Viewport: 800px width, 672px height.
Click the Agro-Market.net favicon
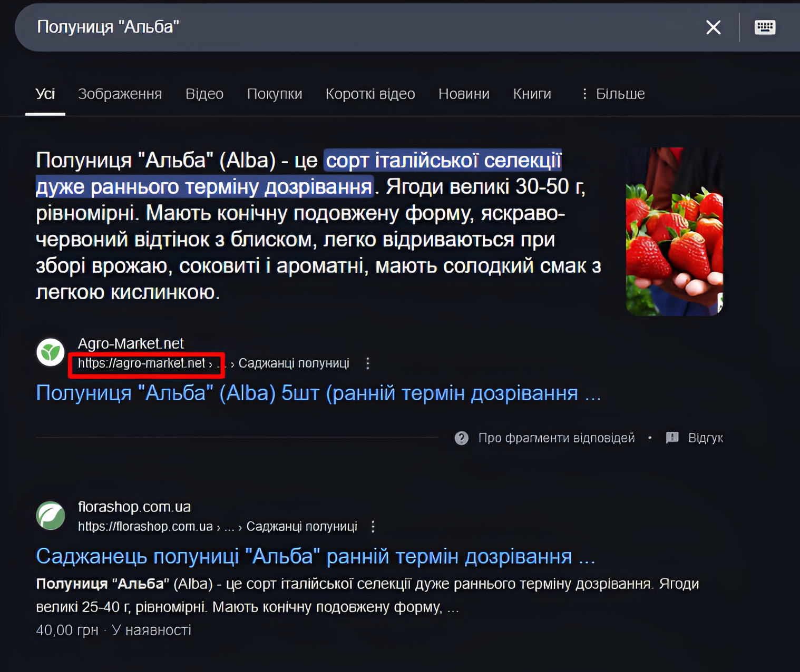point(51,352)
